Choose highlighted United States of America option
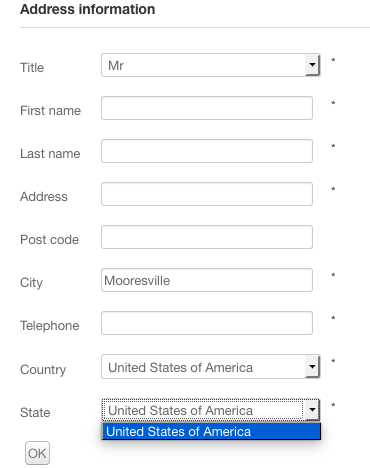The width and height of the screenshot is (370, 468). pos(211,431)
